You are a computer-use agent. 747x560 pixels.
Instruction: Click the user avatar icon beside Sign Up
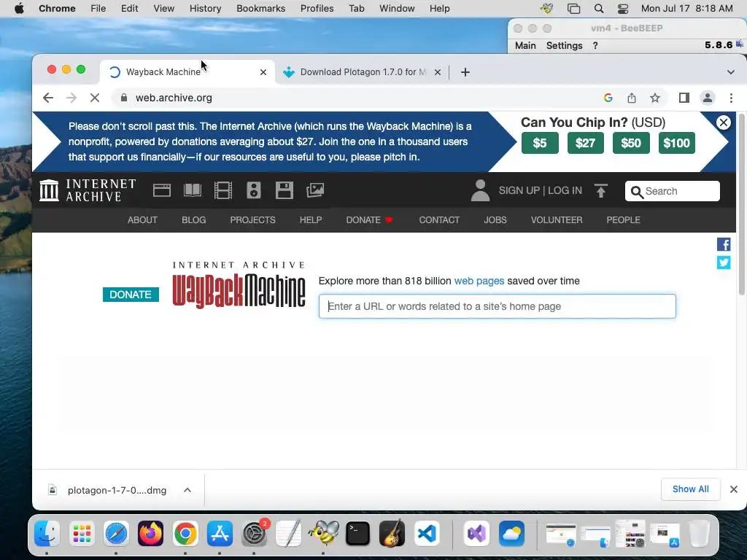480,190
